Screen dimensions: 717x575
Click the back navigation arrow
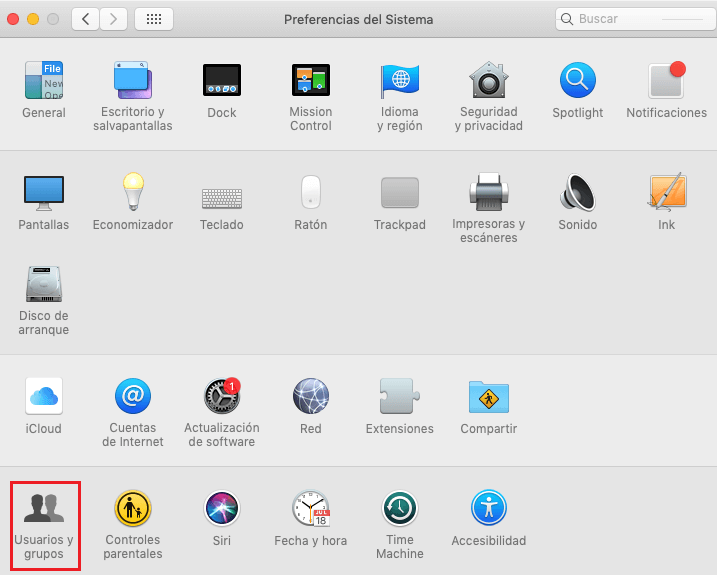click(85, 19)
